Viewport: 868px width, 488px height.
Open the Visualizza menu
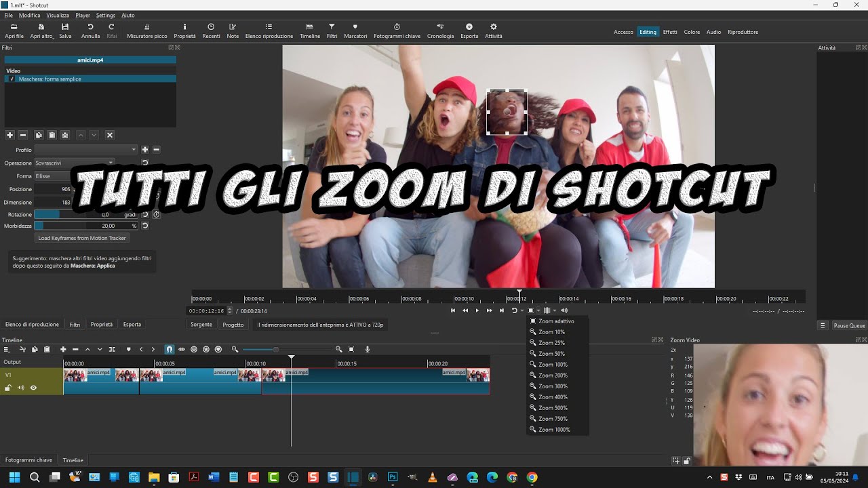click(58, 15)
